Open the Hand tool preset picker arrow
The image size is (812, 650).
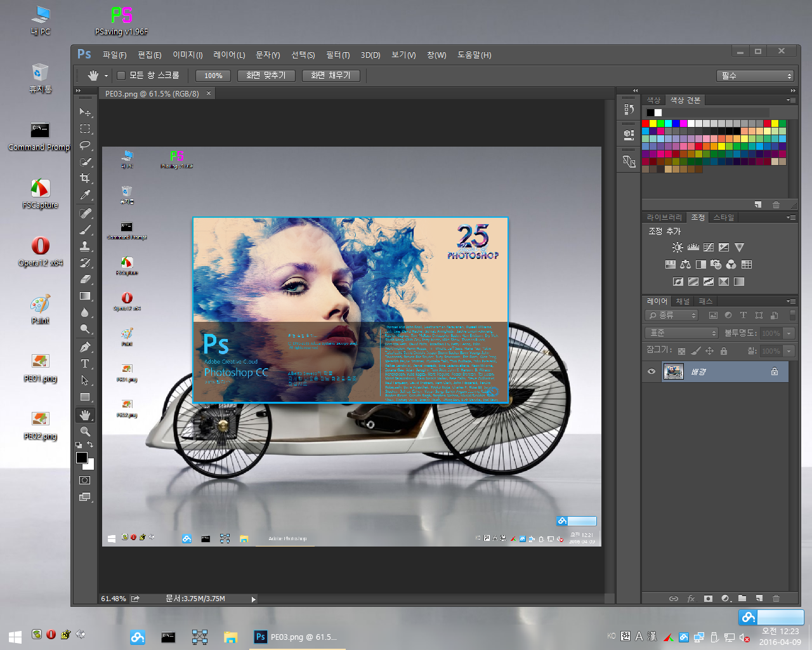pyautogui.click(x=106, y=76)
